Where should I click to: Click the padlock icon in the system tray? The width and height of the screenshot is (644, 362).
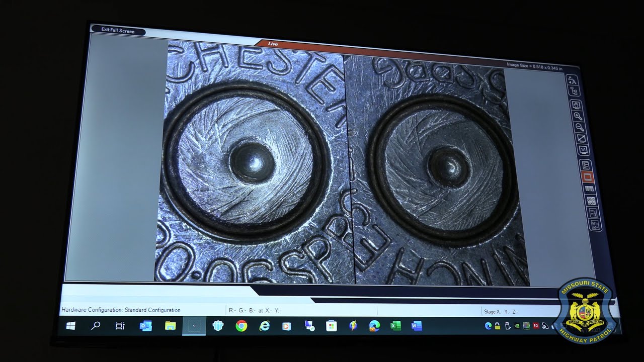tap(498, 326)
